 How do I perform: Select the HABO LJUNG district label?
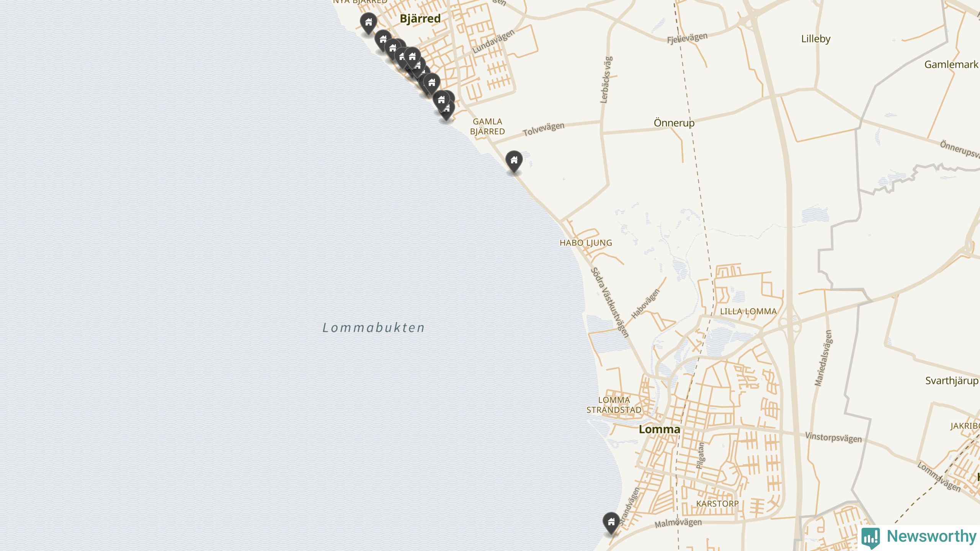pyautogui.click(x=586, y=243)
